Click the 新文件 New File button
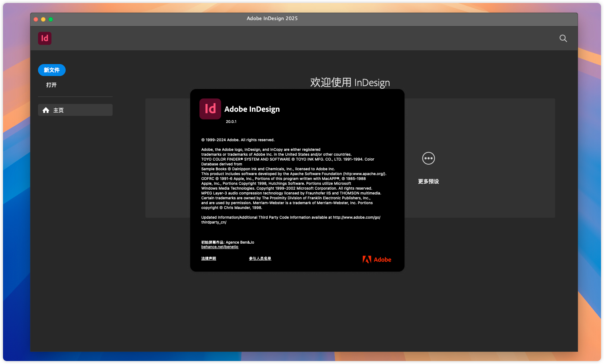This screenshot has height=364, width=604. (x=52, y=70)
